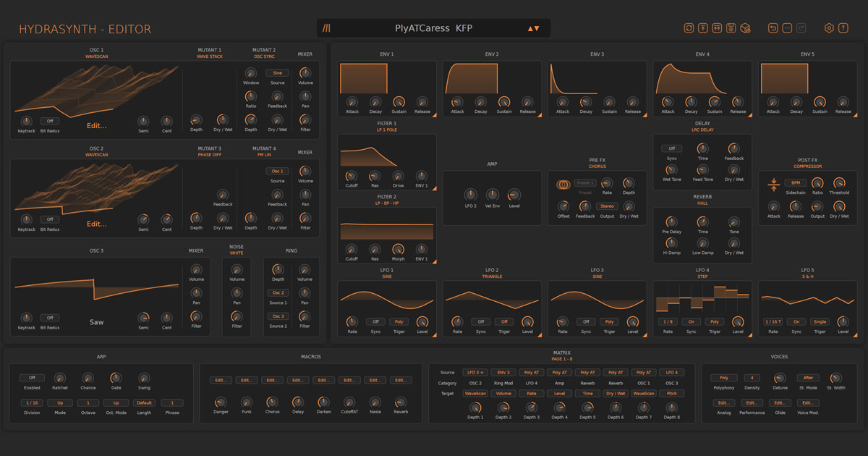Viewport: 868px width, 456px height.
Task: Toggle Delay Sync Off button
Action: (x=671, y=148)
